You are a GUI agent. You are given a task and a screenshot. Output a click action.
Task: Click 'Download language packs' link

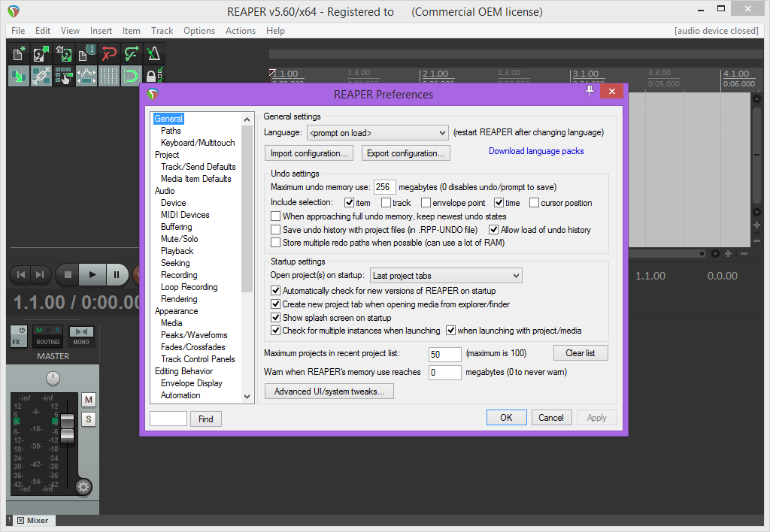536,151
